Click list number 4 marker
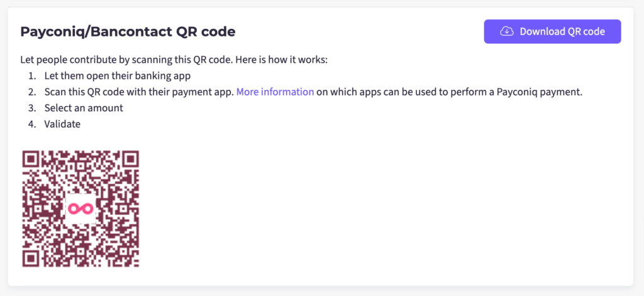Viewport: 644px width, 296px height. [32, 124]
